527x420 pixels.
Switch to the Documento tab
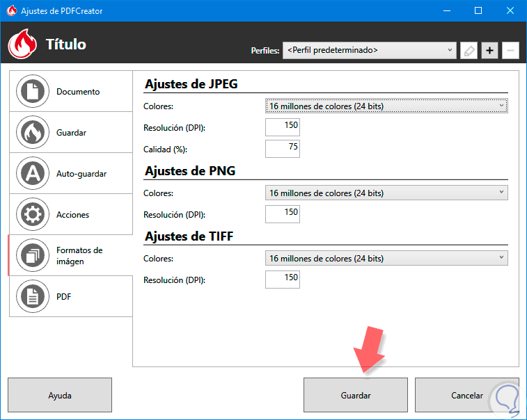click(x=71, y=91)
